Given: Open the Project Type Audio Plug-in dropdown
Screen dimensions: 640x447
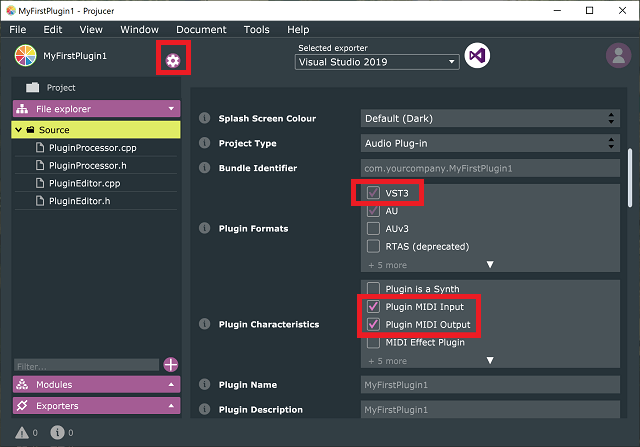Looking at the screenshot, I should 490,143.
